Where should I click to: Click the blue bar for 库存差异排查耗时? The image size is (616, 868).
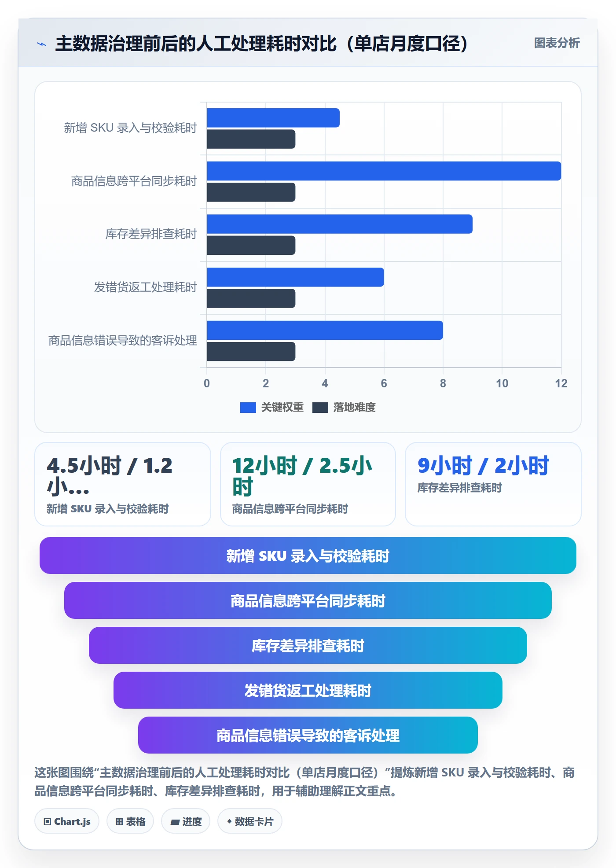(340, 224)
